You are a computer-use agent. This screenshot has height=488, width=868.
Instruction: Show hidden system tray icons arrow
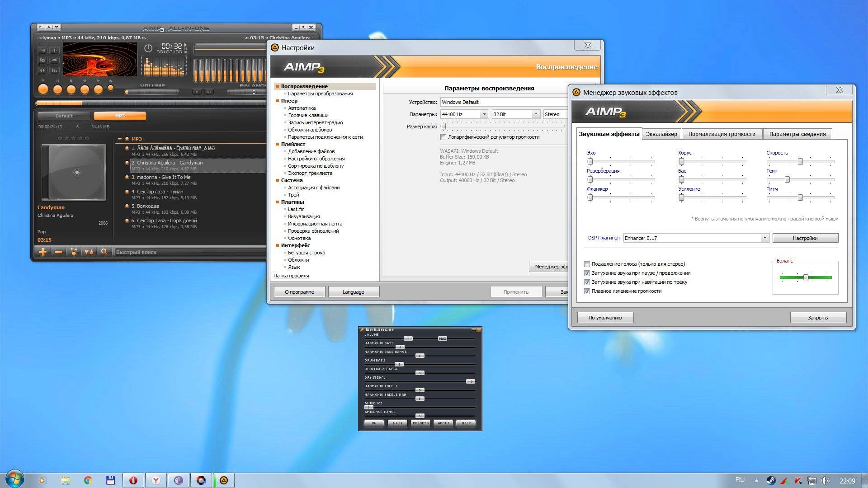pyautogui.click(x=756, y=480)
